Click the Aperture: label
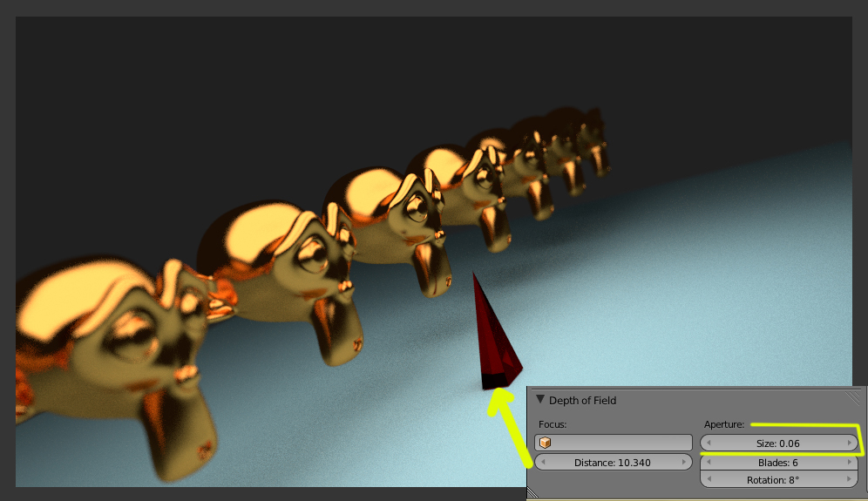Image resolution: width=868 pixels, height=501 pixels. (724, 424)
